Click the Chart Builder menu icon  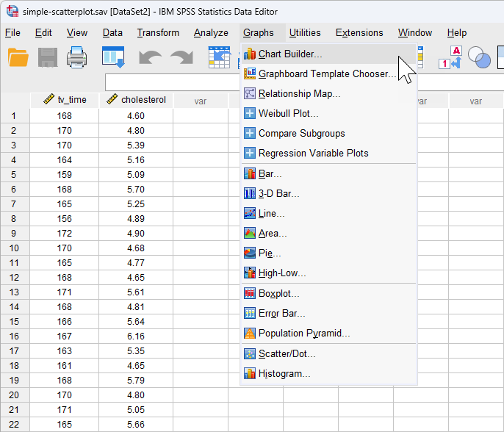pyautogui.click(x=250, y=54)
